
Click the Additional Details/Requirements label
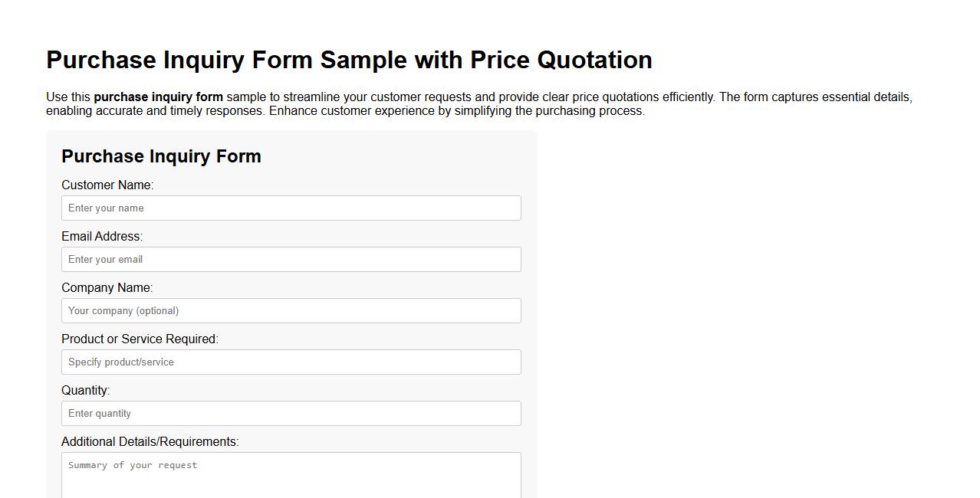(150, 441)
